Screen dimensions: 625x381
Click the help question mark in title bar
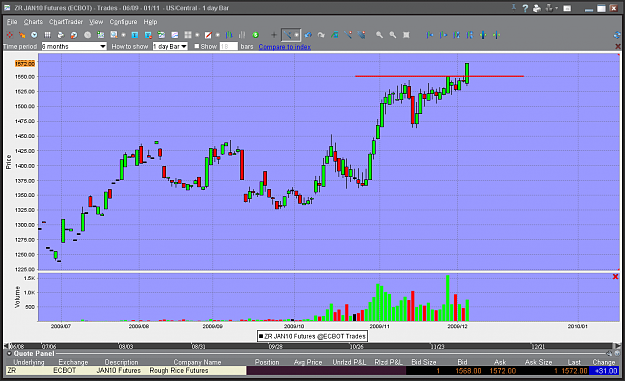click(x=525, y=8)
